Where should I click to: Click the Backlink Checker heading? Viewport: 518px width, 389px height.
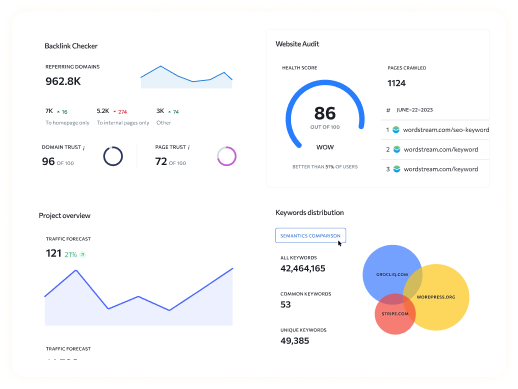71,46
